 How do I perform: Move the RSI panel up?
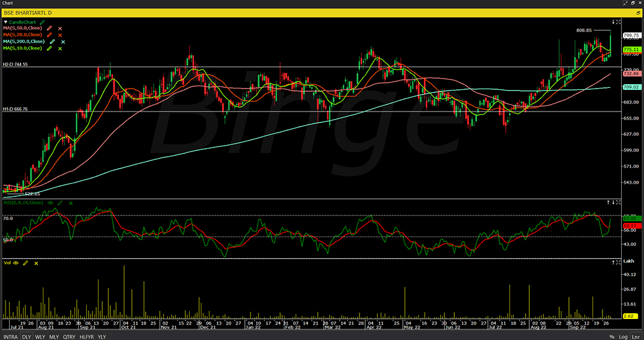[x=609, y=202]
